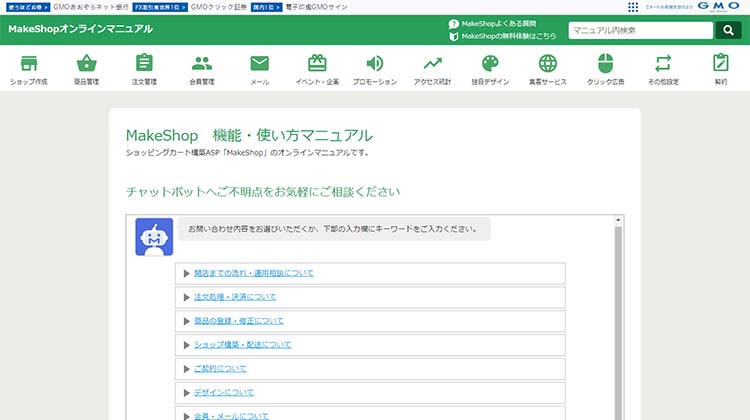Open the GMO services grid icon
This screenshot has height=420, width=750.
click(x=633, y=7)
